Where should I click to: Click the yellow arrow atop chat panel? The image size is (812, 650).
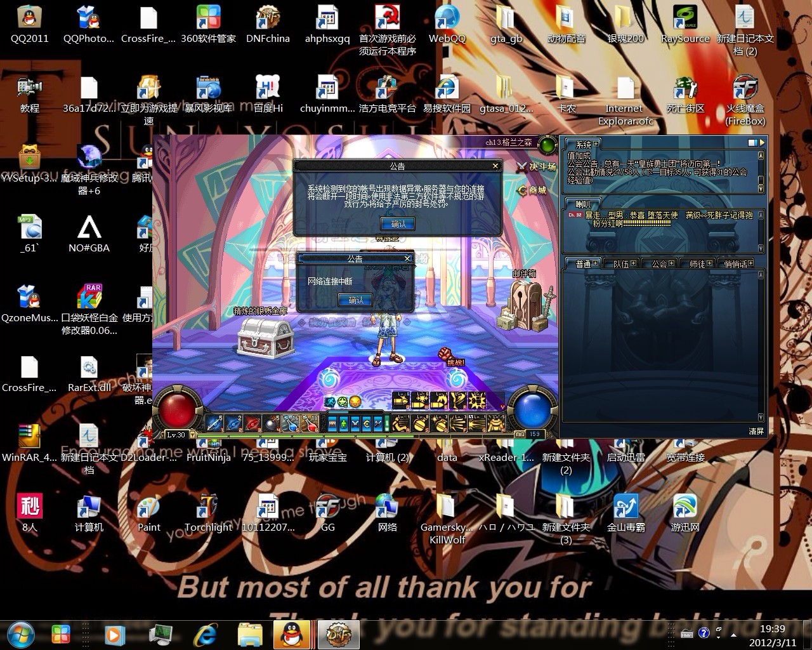(x=763, y=143)
